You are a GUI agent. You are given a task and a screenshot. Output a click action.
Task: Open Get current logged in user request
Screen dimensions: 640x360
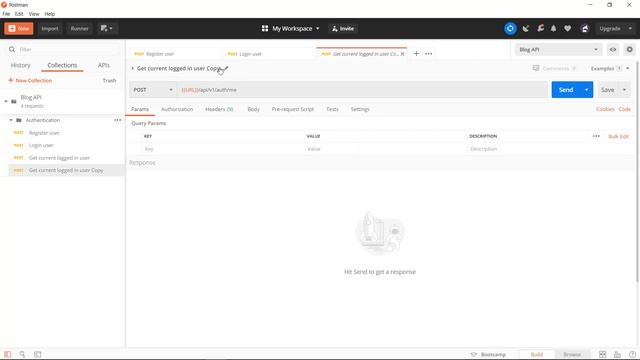click(59, 158)
